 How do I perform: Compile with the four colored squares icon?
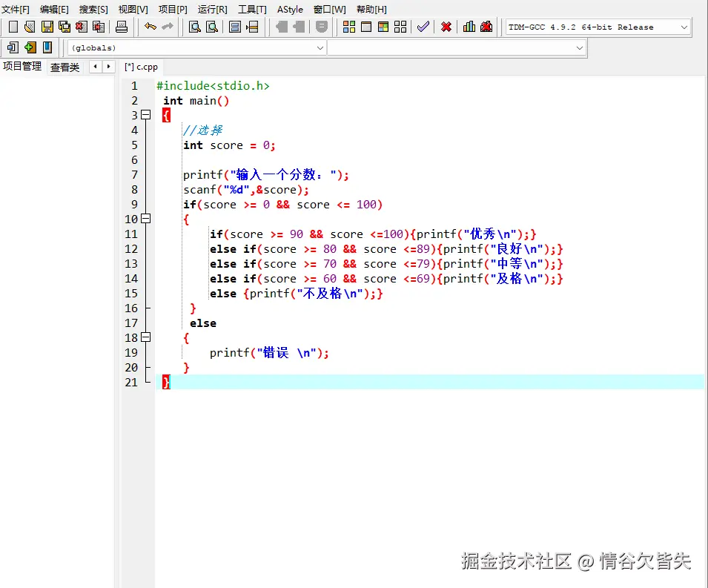click(349, 27)
